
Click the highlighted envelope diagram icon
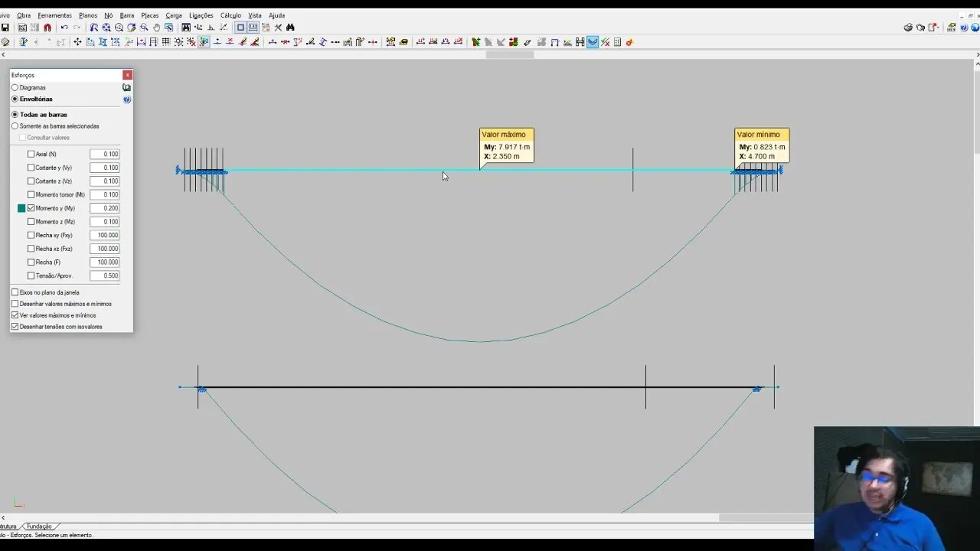tap(593, 42)
